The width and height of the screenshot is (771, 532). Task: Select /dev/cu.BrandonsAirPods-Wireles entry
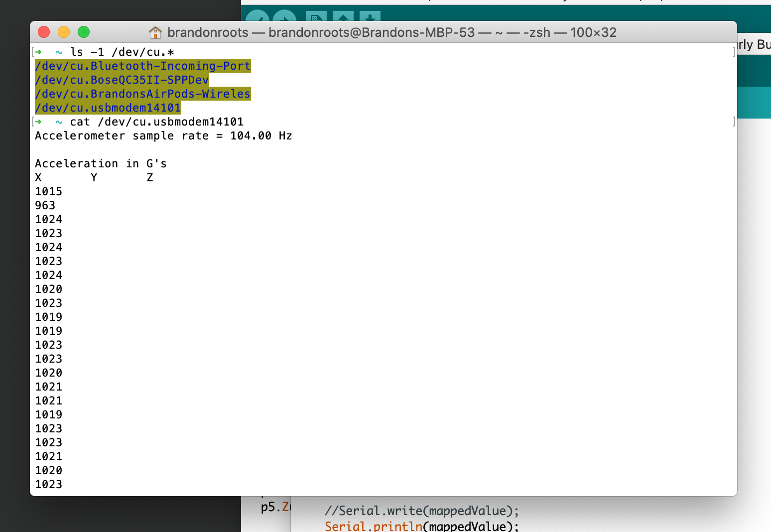[x=142, y=94]
